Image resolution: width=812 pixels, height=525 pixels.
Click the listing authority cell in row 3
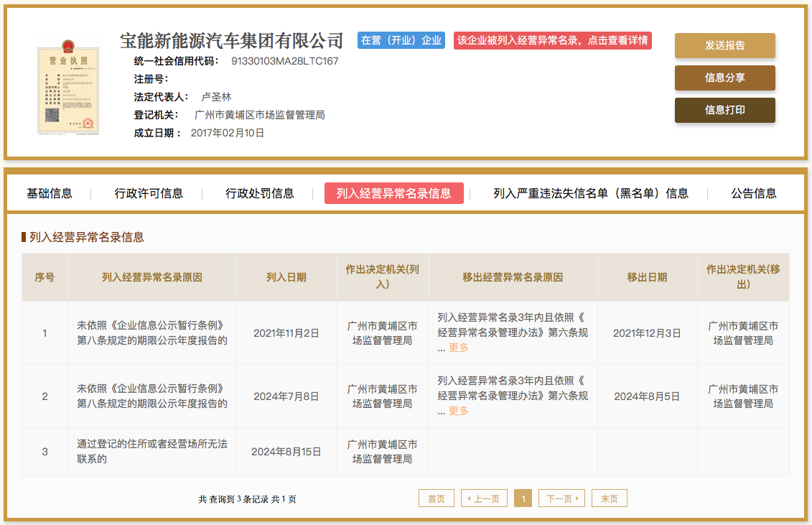click(x=382, y=452)
